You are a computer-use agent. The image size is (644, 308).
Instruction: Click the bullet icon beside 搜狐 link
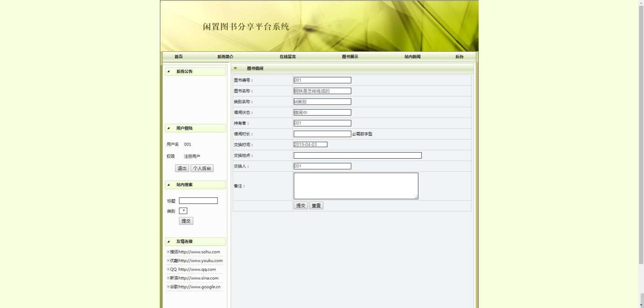click(168, 252)
